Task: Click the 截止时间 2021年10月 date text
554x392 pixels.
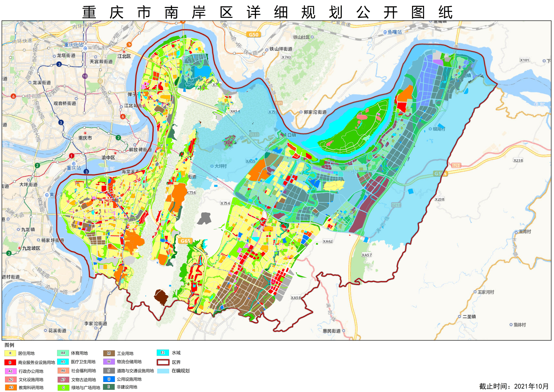Action: (514, 386)
